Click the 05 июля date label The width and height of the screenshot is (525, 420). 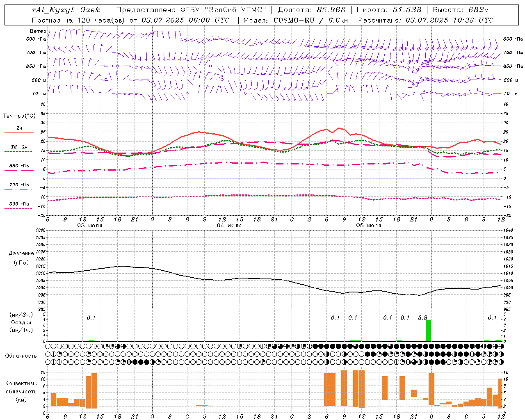pos(369,226)
